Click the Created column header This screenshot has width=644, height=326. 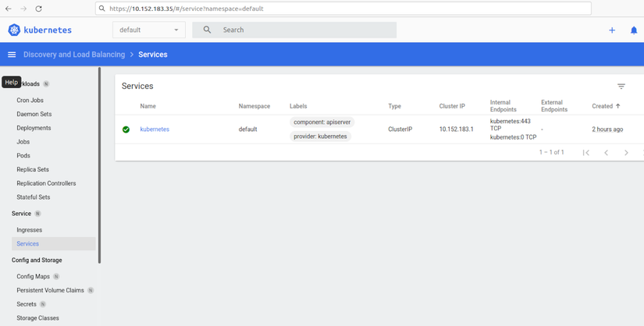(x=602, y=106)
